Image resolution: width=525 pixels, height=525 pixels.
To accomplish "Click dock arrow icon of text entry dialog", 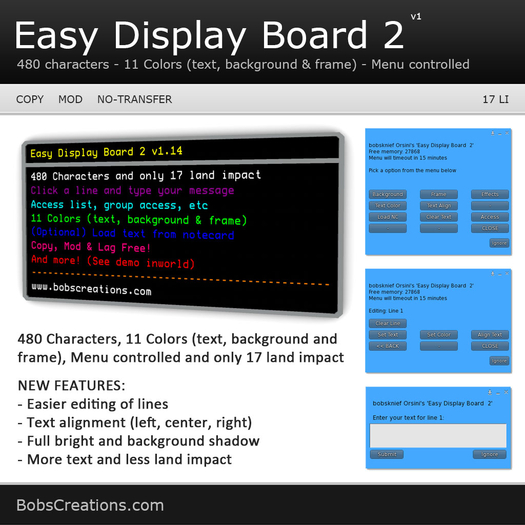I will [490, 392].
